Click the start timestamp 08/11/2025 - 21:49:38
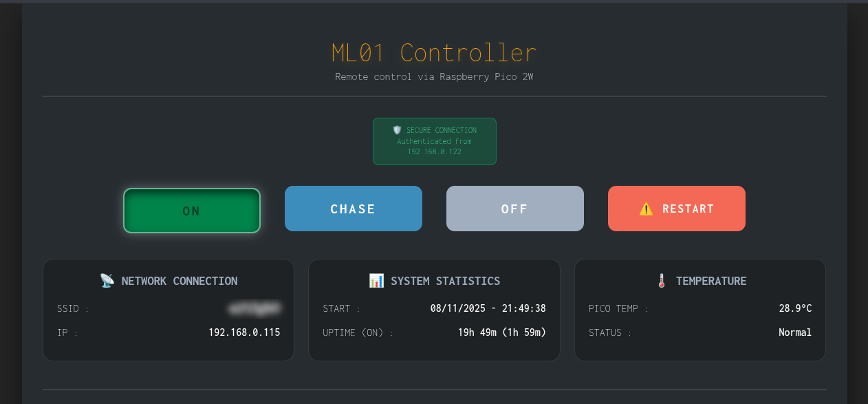868x404 pixels. tap(488, 308)
